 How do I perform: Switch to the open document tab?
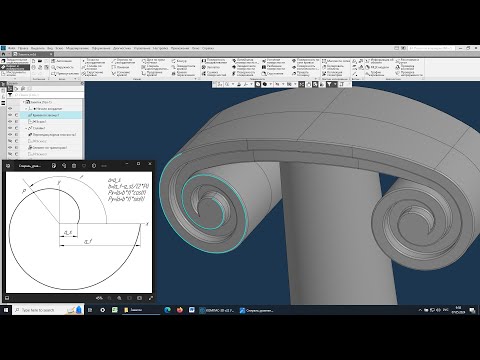tap(30, 54)
